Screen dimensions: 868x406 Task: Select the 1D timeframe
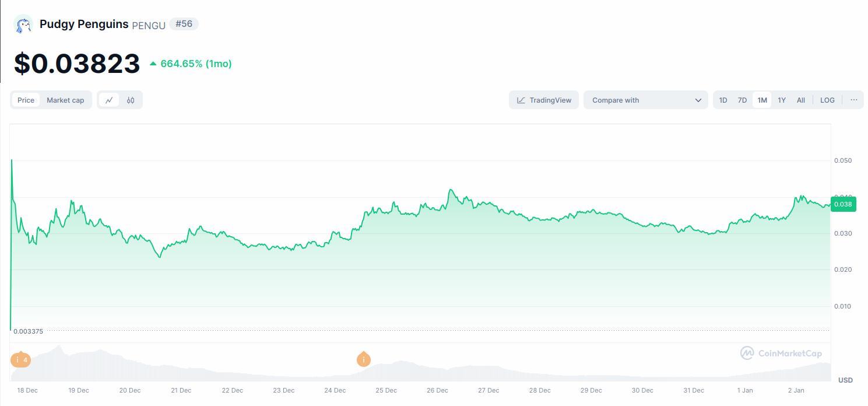723,100
